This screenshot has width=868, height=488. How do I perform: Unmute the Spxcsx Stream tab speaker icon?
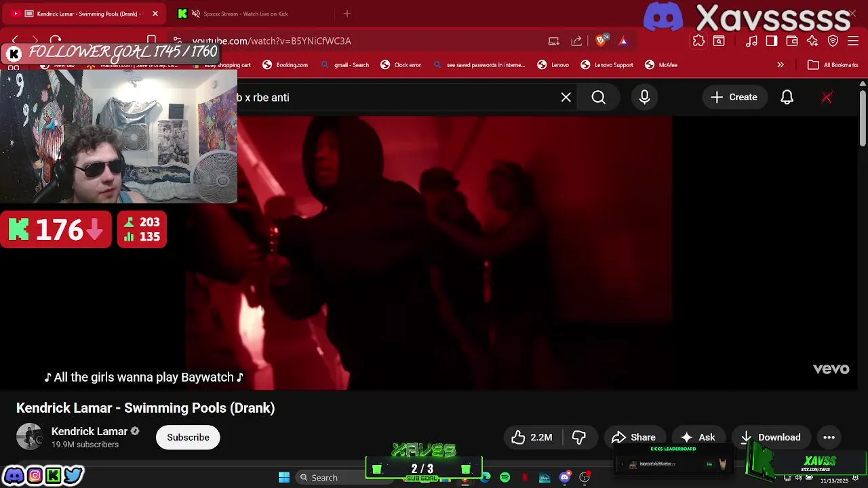pyautogui.click(x=195, y=14)
